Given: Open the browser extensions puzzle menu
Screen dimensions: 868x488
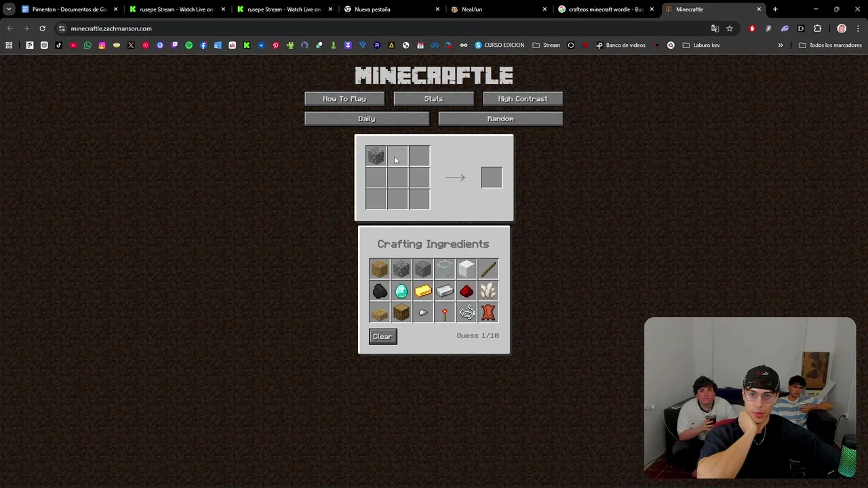Looking at the screenshot, I should (817, 28).
